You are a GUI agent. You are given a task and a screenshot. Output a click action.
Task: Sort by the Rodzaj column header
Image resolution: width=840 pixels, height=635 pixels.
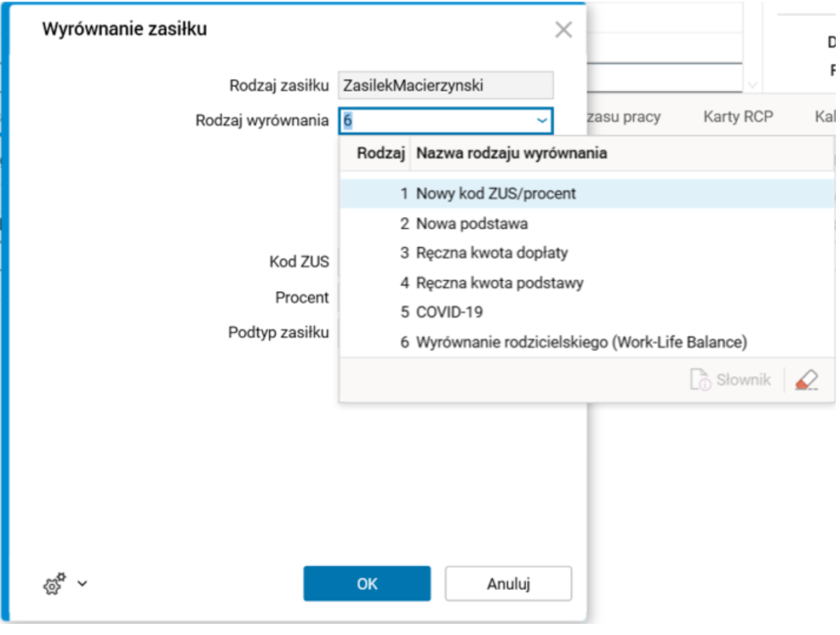380,154
